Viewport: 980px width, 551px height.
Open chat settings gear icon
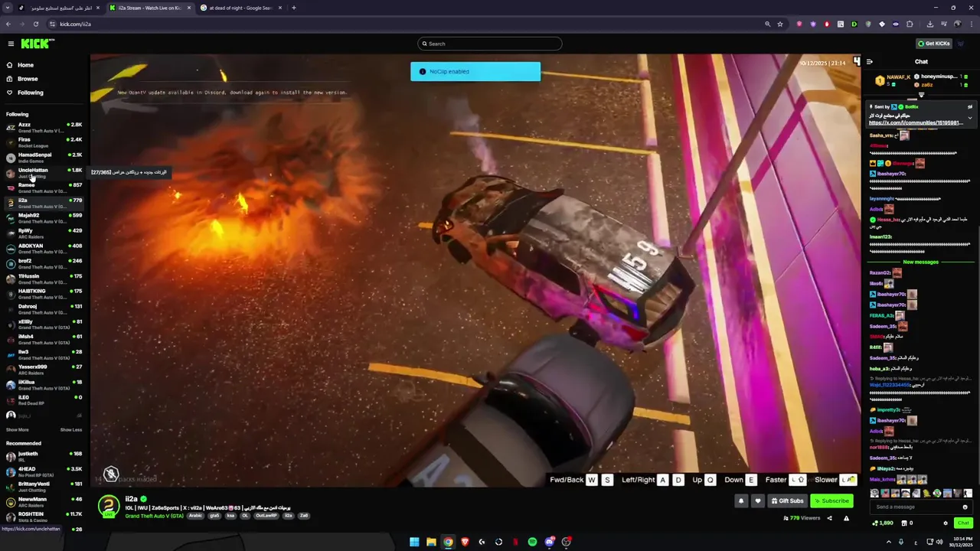(x=946, y=523)
